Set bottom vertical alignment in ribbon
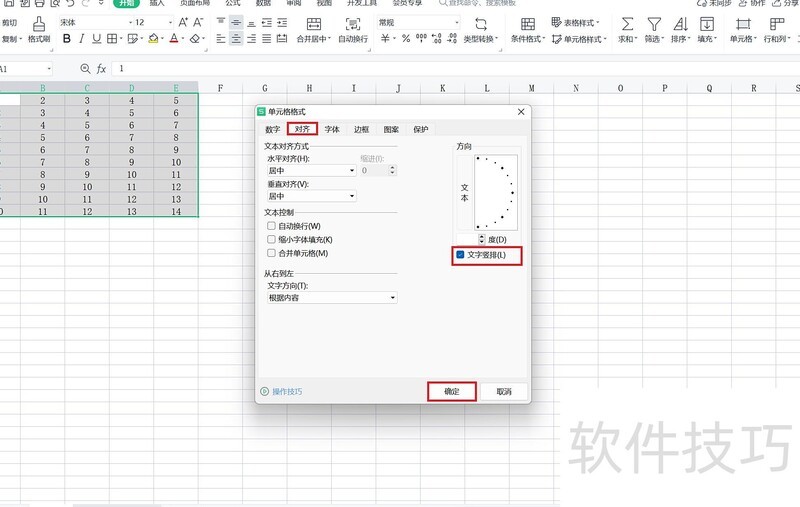This screenshot has height=507, width=800. click(x=251, y=22)
